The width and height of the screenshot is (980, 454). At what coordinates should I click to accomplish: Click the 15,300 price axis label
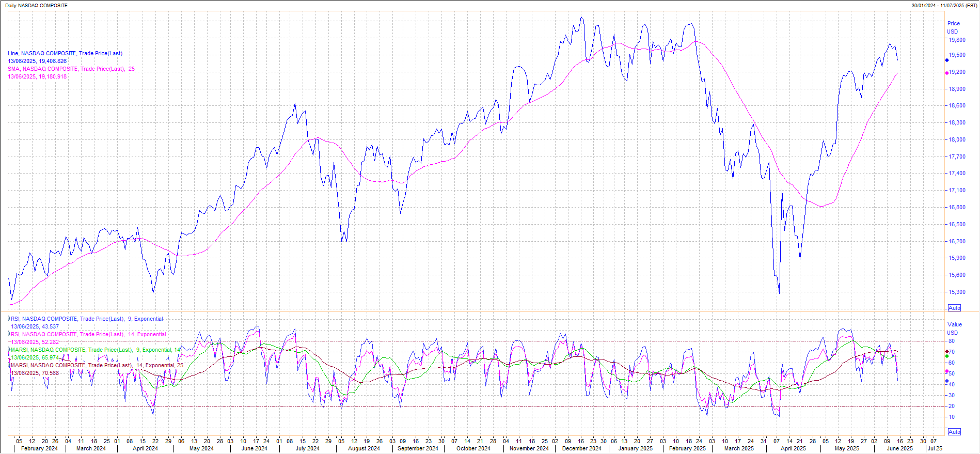(x=957, y=292)
